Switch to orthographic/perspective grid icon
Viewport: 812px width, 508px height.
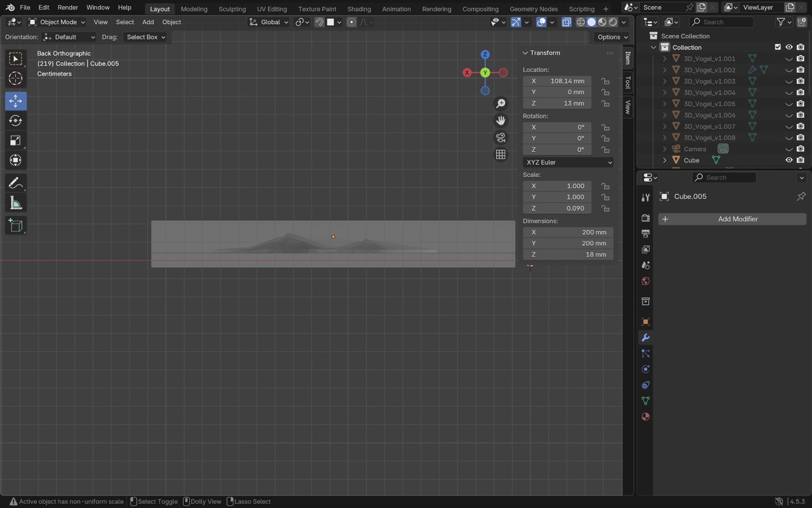pyautogui.click(x=501, y=154)
